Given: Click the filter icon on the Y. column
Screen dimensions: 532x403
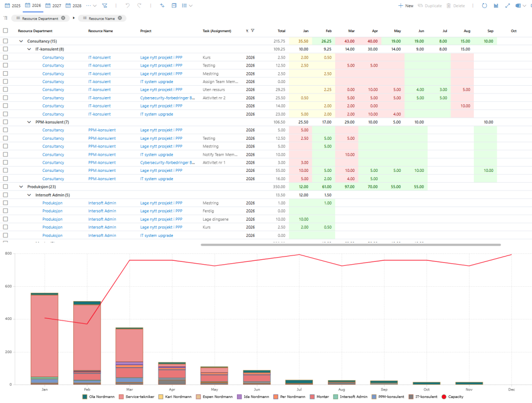Looking at the screenshot, I should tap(252, 31).
